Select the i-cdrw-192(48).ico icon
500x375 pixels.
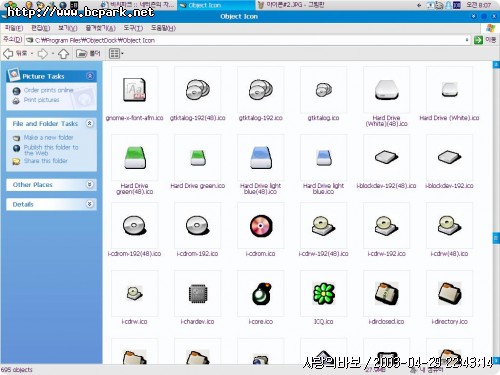click(x=323, y=226)
